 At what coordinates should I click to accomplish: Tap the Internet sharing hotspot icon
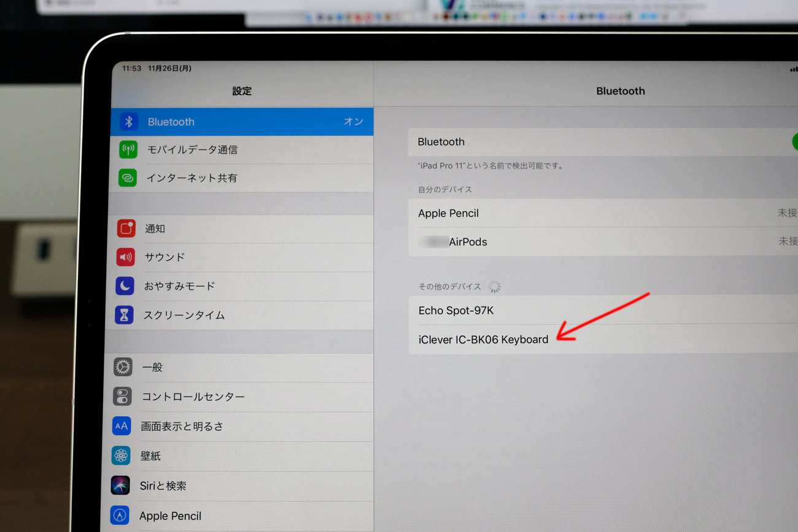coord(128,178)
